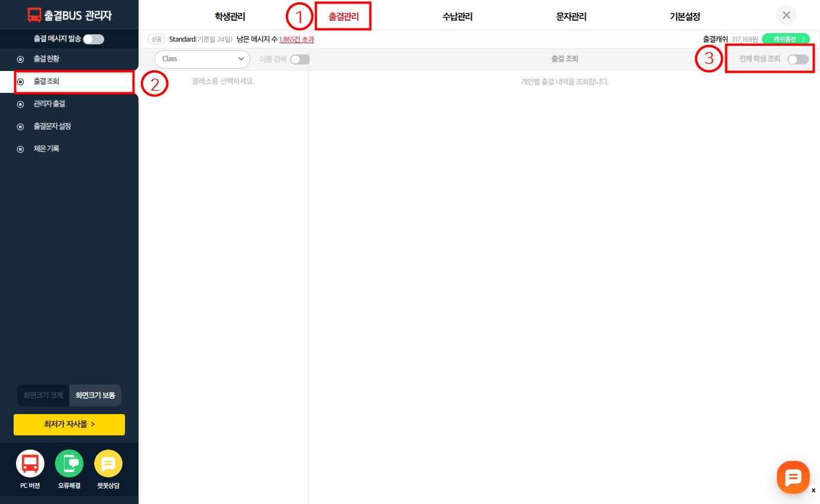Open 오류해결 green icon
Image resolution: width=820 pixels, height=504 pixels.
[x=69, y=464]
